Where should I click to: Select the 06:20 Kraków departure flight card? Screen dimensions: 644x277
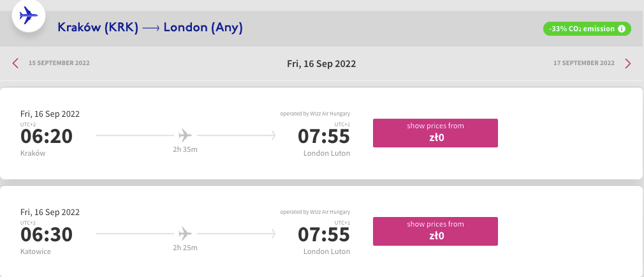[x=321, y=133]
